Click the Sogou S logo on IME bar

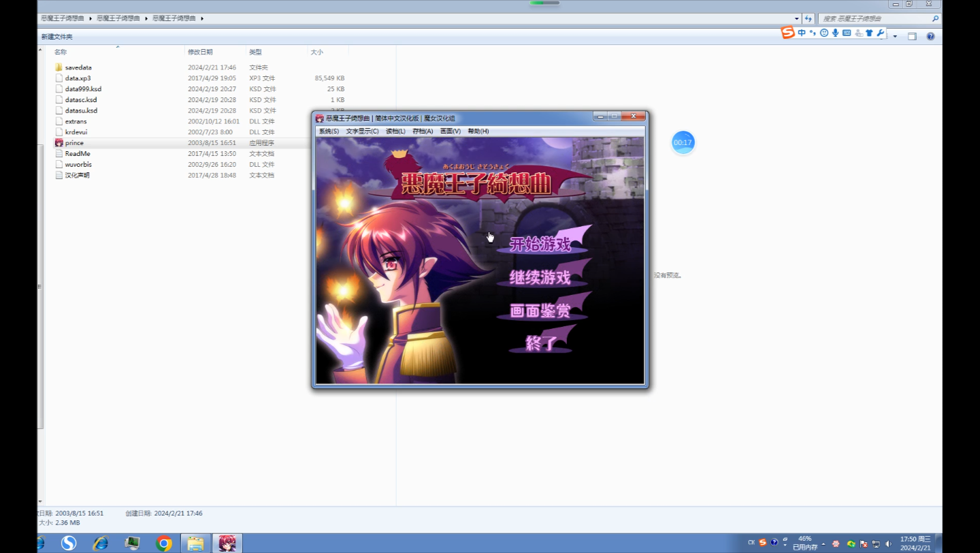788,33
